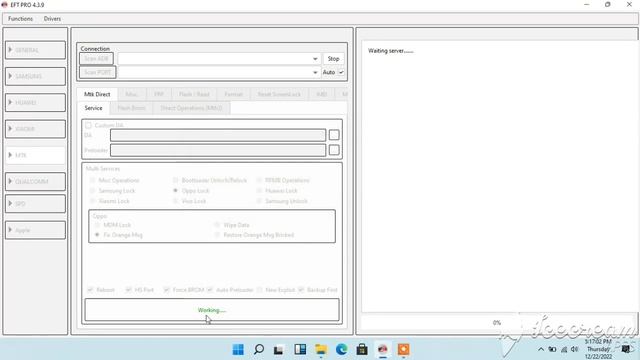Select Samsung Lock radio option

pyautogui.click(x=93, y=191)
